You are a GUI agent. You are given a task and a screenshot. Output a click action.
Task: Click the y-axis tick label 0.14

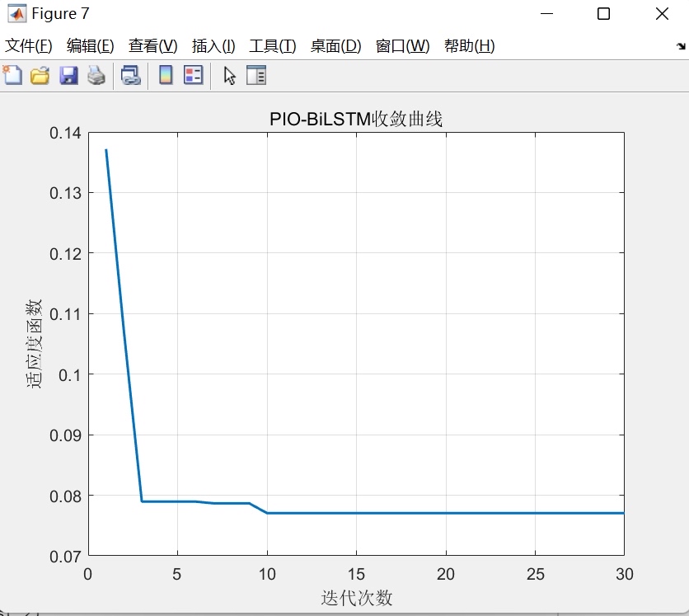pos(65,134)
